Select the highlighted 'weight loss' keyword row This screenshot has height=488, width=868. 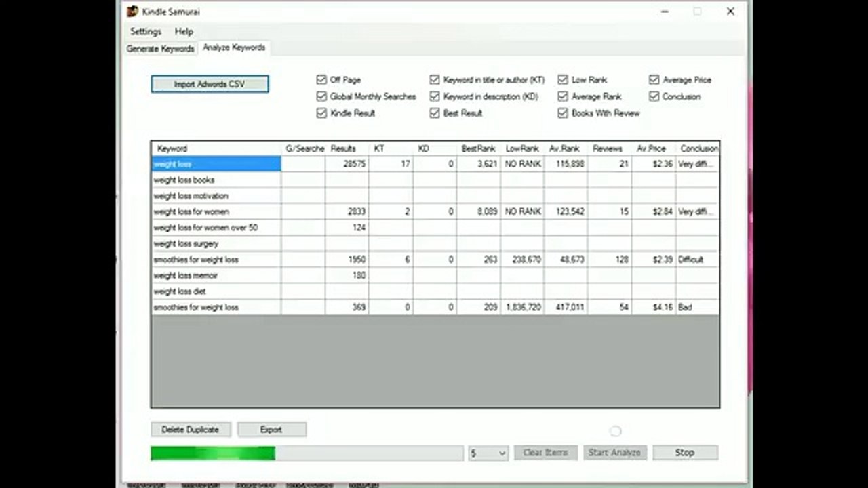pyautogui.click(x=216, y=164)
